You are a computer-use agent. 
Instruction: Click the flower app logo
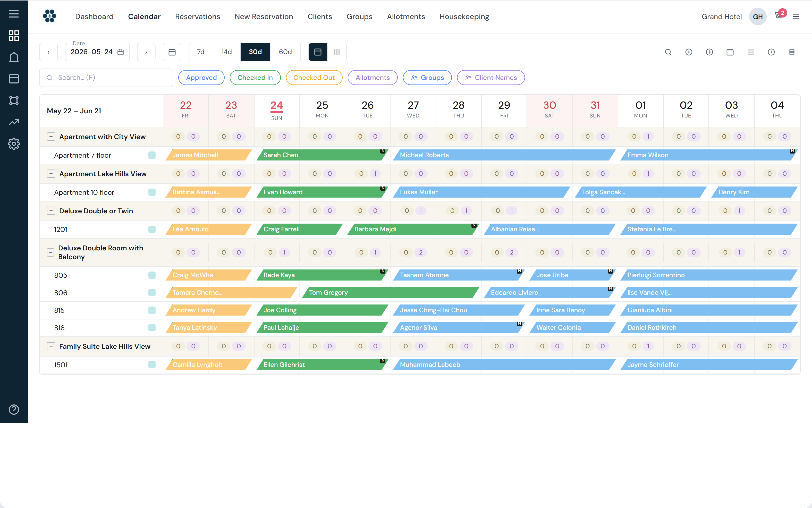click(x=49, y=16)
